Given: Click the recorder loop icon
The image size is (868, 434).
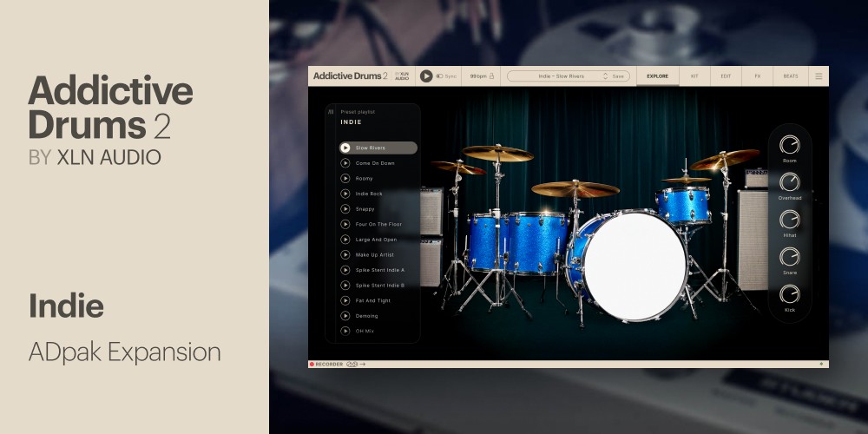Looking at the screenshot, I should (351, 365).
